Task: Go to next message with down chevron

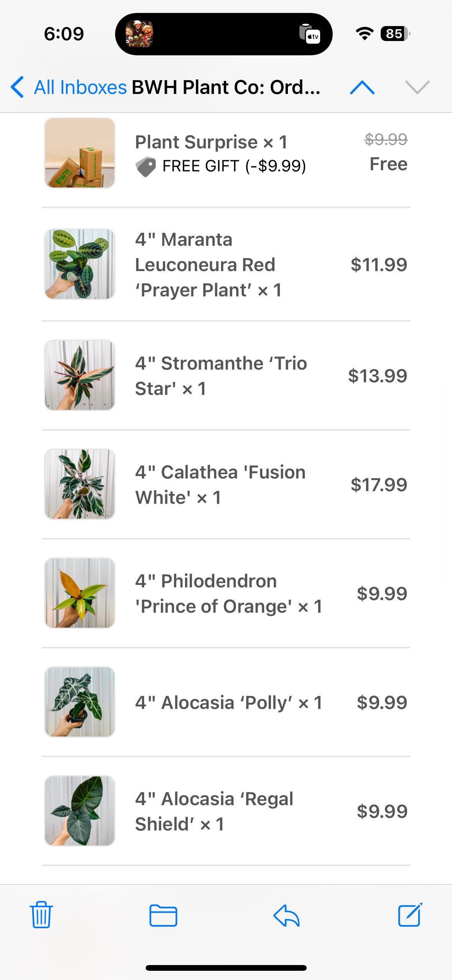Action: click(x=417, y=87)
